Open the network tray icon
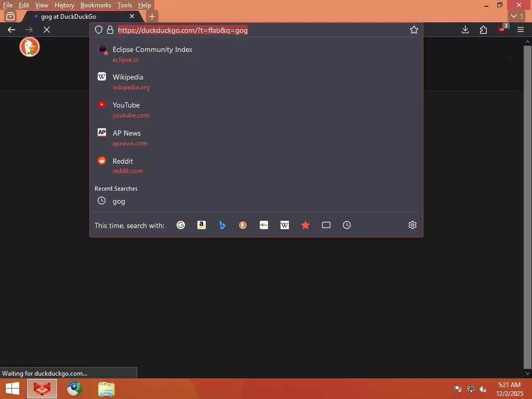Viewport: 532px width, 399px height. pyautogui.click(x=471, y=389)
